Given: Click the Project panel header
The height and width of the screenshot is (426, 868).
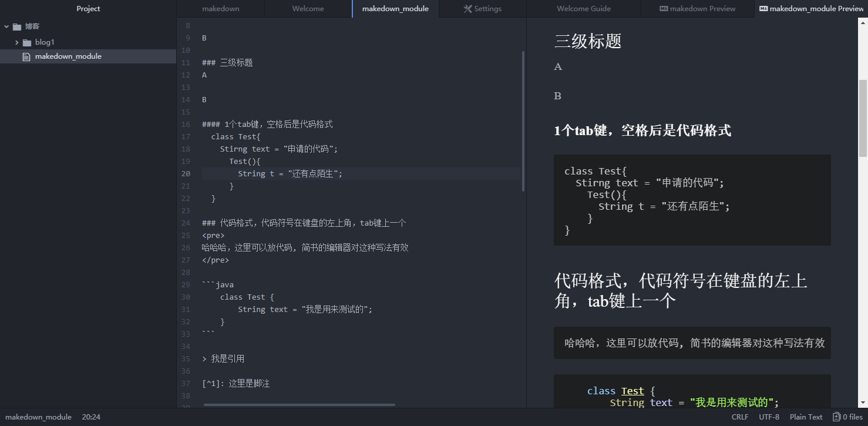Looking at the screenshot, I should click(x=88, y=9).
